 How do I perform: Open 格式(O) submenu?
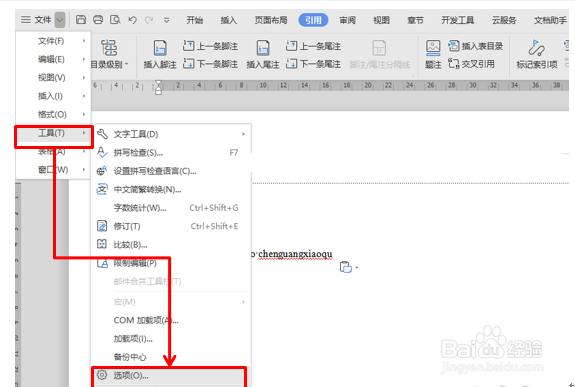pyautogui.click(x=53, y=114)
